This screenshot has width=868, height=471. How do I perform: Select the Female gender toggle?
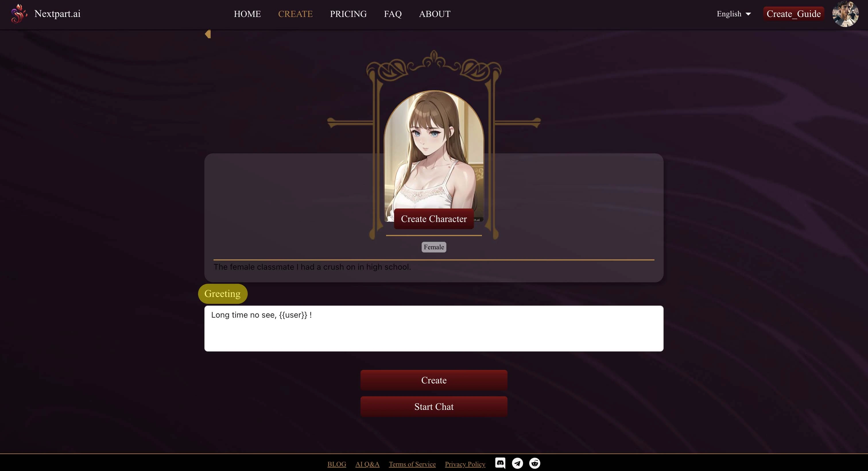tap(434, 247)
